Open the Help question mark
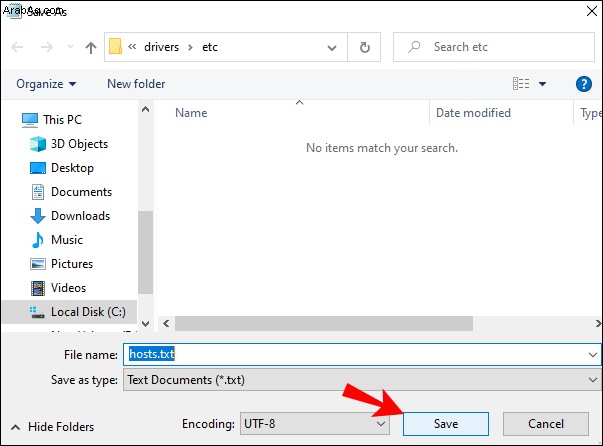 tap(583, 83)
